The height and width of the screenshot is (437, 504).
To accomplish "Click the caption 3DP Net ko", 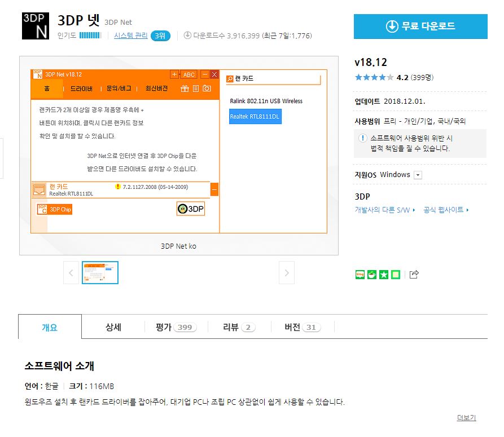I will point(178,246).
